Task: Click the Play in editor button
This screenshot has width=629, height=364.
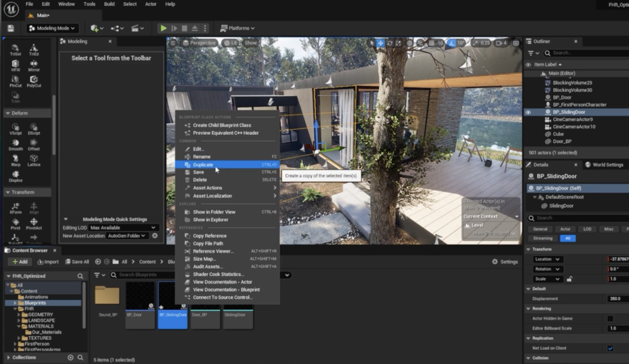Action: click(163, 28)
